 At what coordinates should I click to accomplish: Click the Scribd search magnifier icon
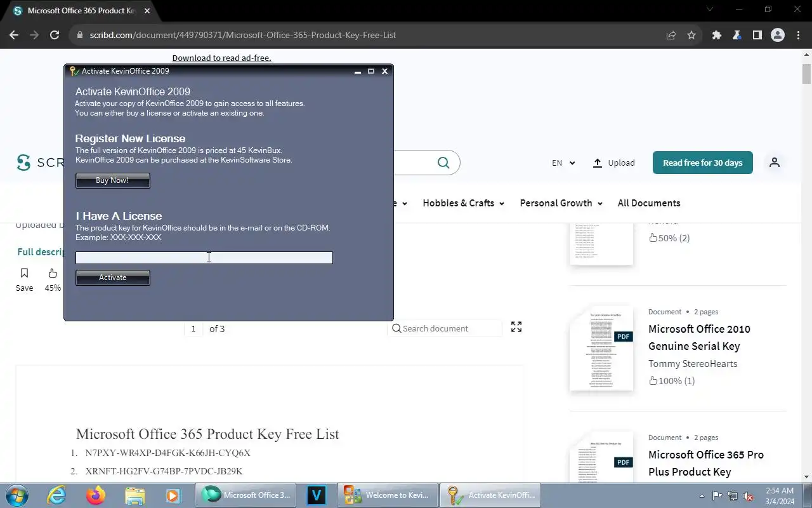443,163
